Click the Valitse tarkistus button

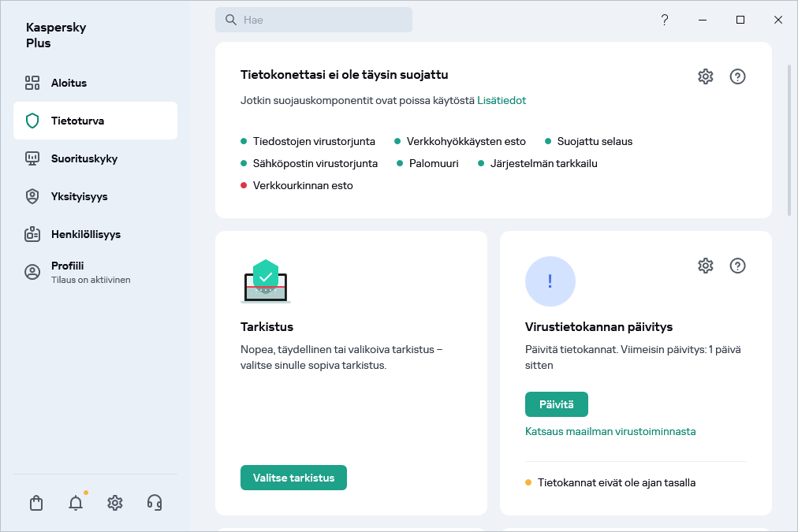coord(293,478)
